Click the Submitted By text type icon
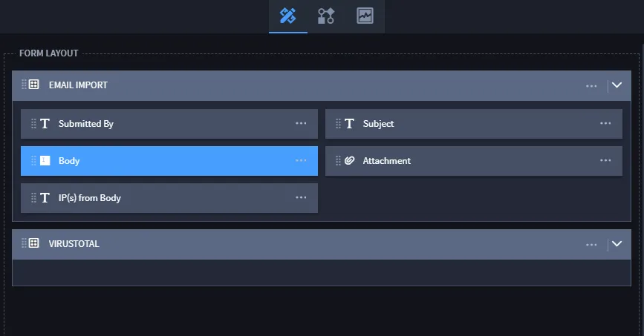This screenshot has height=336, width=644. click(x=45, y=123)
